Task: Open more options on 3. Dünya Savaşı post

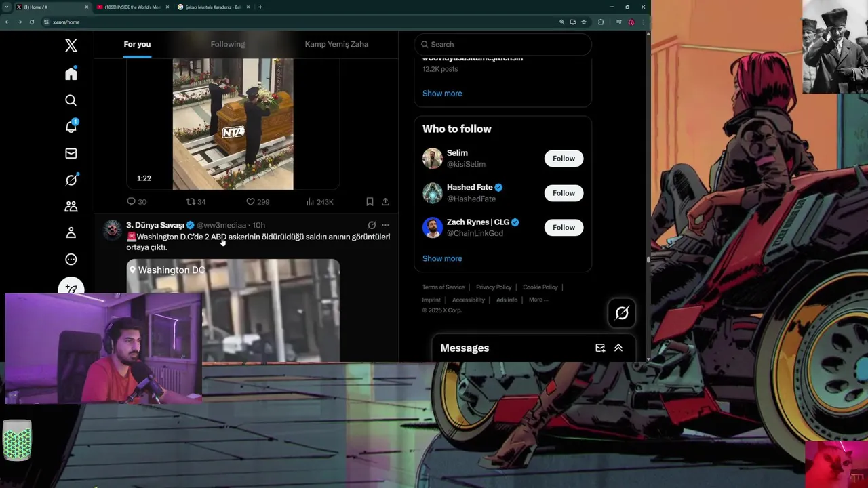Action: pyautogui.click(x=385, y=225)
